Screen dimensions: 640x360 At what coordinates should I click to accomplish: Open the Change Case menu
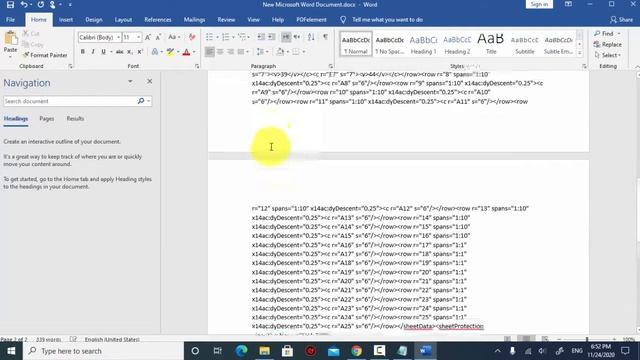[x=174, y=38]
